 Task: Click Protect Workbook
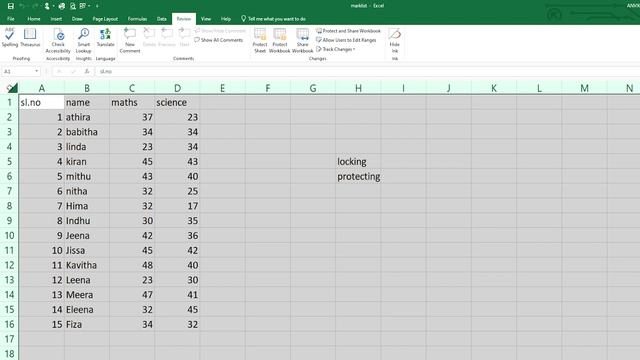pos(280,41)
